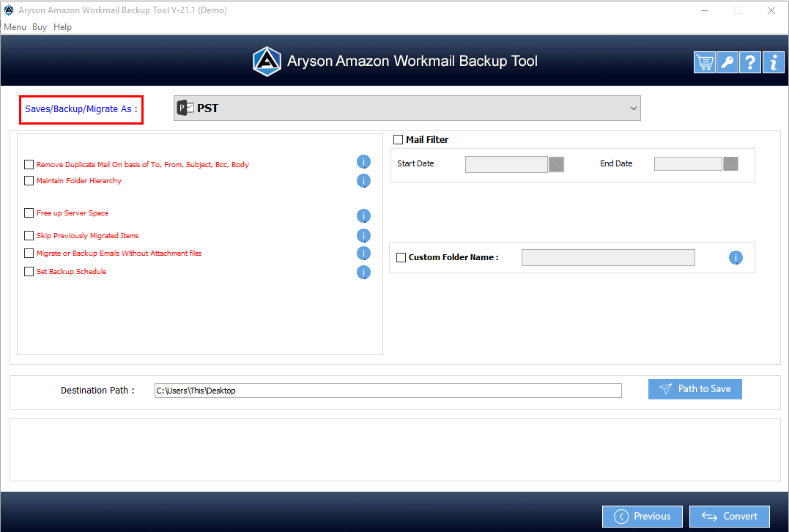Tick Free up Server Space checkbox
This screenshot has height=532, width=789.
[29, 213]
